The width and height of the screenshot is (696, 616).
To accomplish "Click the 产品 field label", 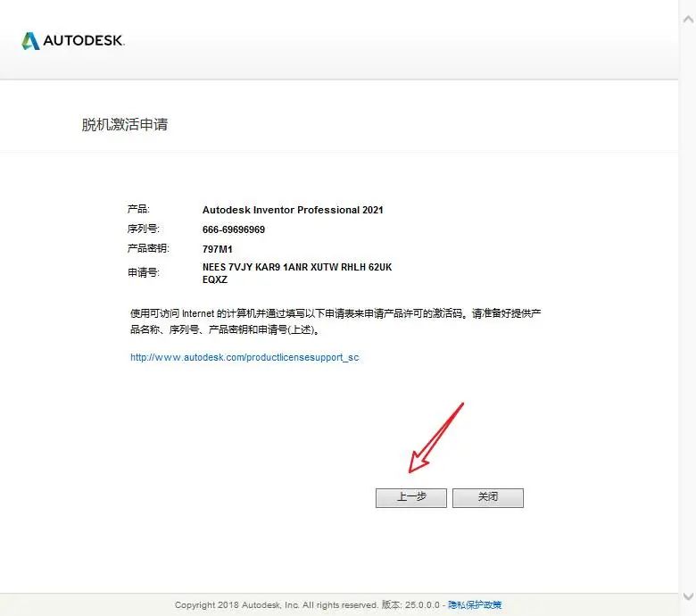I will click(x=138, y=209).
